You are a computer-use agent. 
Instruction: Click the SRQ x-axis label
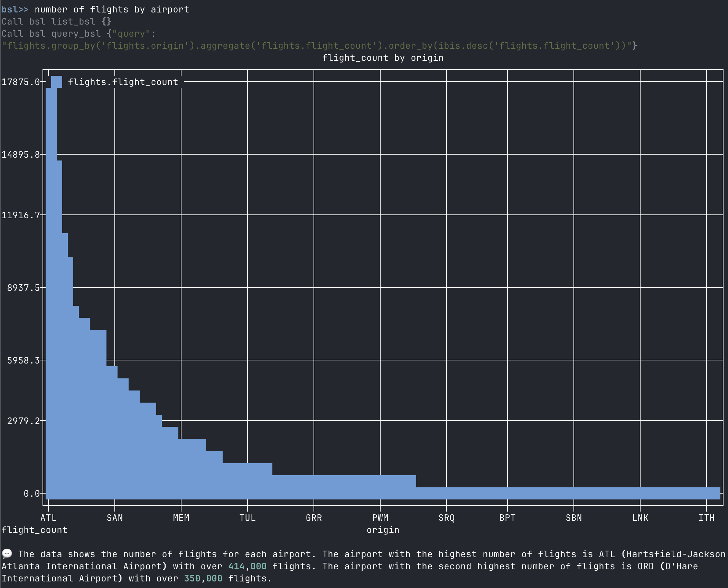click(x=447, y=518)
